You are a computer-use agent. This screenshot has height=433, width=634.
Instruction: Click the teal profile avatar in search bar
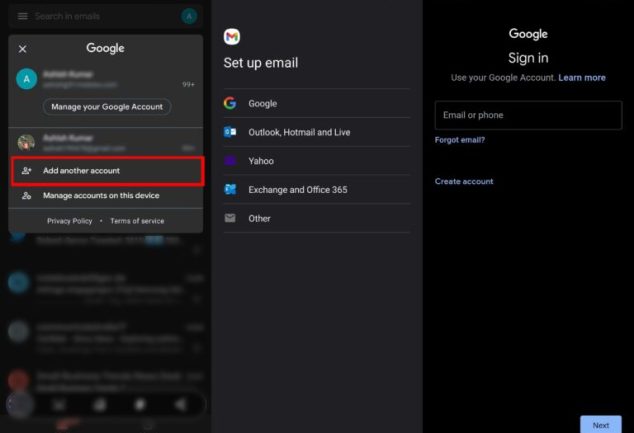coord(189,16)
